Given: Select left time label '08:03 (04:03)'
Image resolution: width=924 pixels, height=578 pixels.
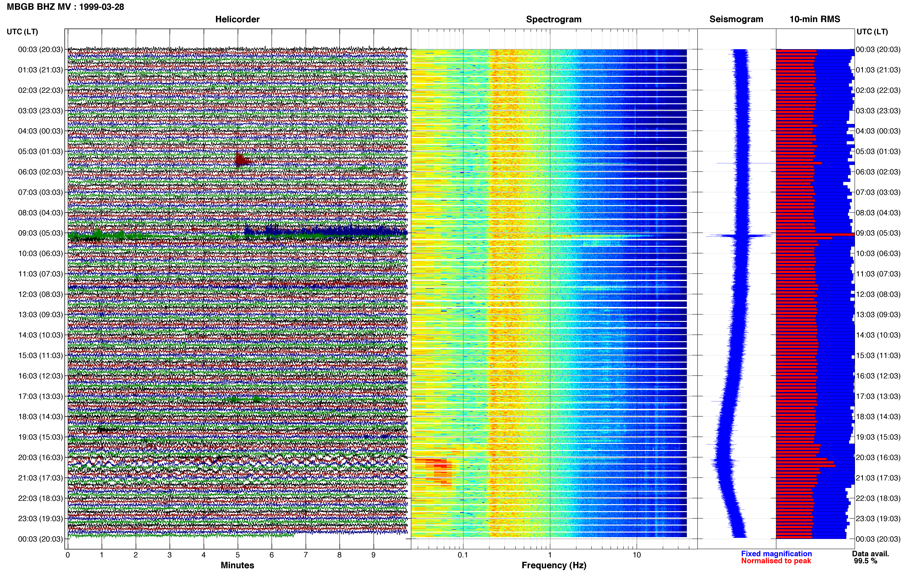Looking at the screenshot, I should click(x=40, y=212).
